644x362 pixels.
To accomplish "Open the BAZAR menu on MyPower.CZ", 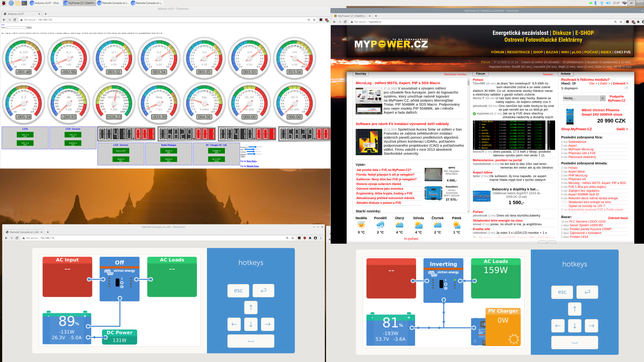I will [552, 52].
